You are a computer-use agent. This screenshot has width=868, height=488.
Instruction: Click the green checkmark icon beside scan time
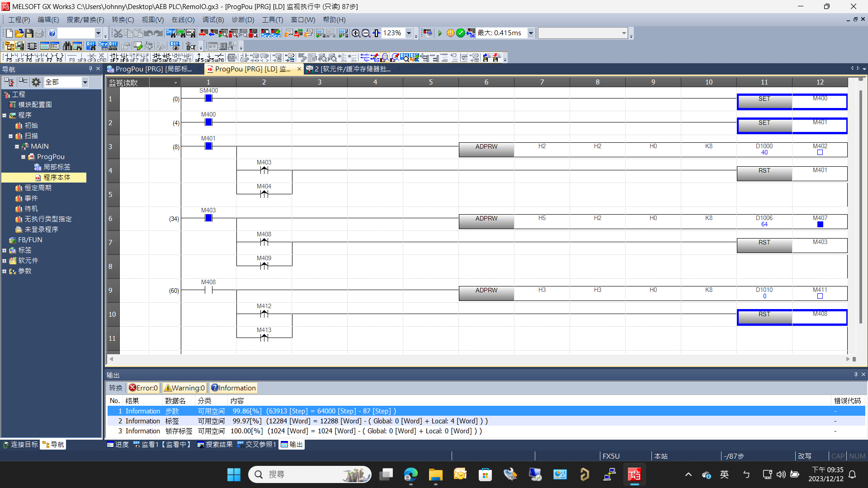click(461, 33)
